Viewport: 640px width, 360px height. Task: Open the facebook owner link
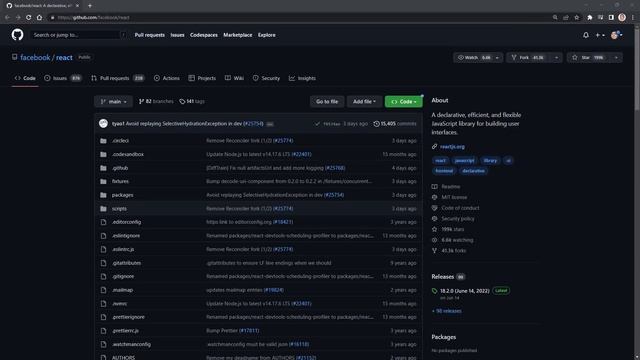pos(35,58)
